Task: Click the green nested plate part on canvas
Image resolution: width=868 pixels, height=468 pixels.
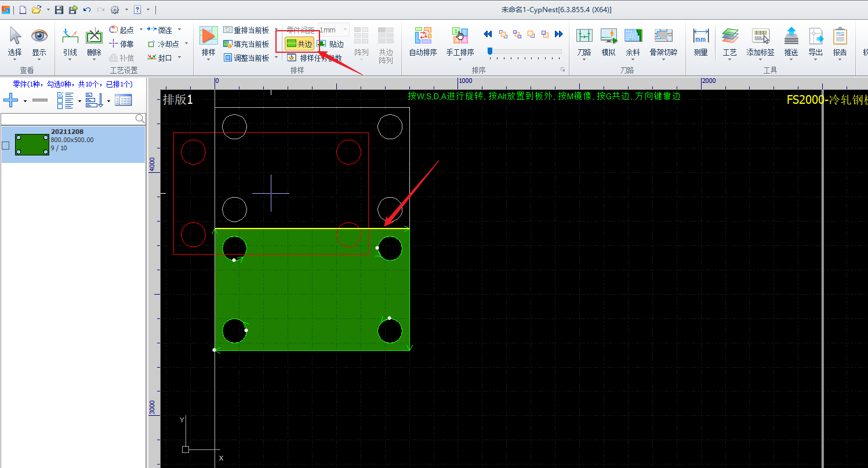Action: click(312, 290)
